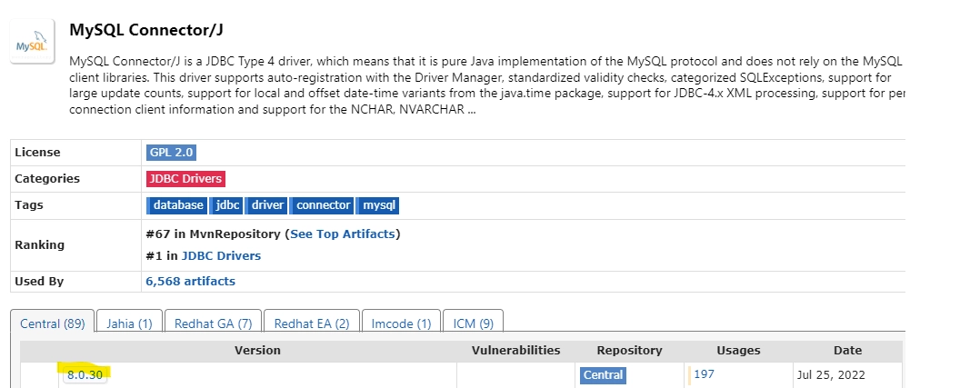
Task: Open the See Top Artifacts link
Action: [343, 234]
